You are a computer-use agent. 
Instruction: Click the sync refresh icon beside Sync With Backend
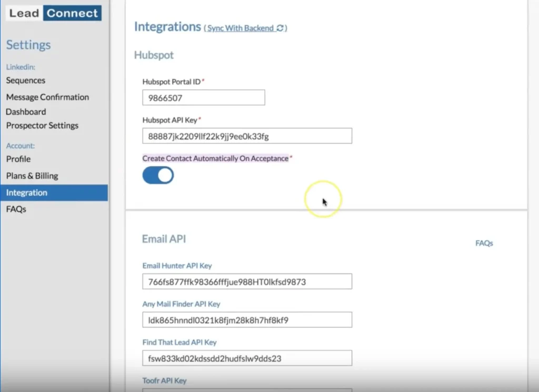280,28
